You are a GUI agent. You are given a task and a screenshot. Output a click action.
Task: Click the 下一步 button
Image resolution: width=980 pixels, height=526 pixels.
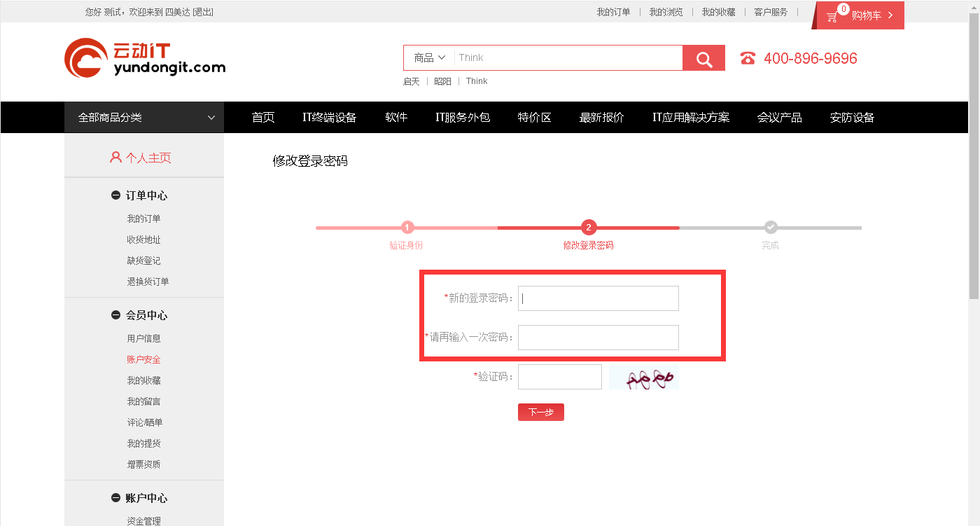[x=540, y=413]
